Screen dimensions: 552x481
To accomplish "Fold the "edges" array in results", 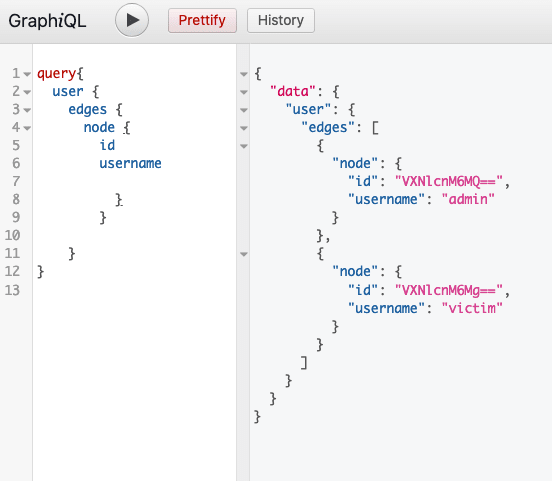I will tap(244, 128).
